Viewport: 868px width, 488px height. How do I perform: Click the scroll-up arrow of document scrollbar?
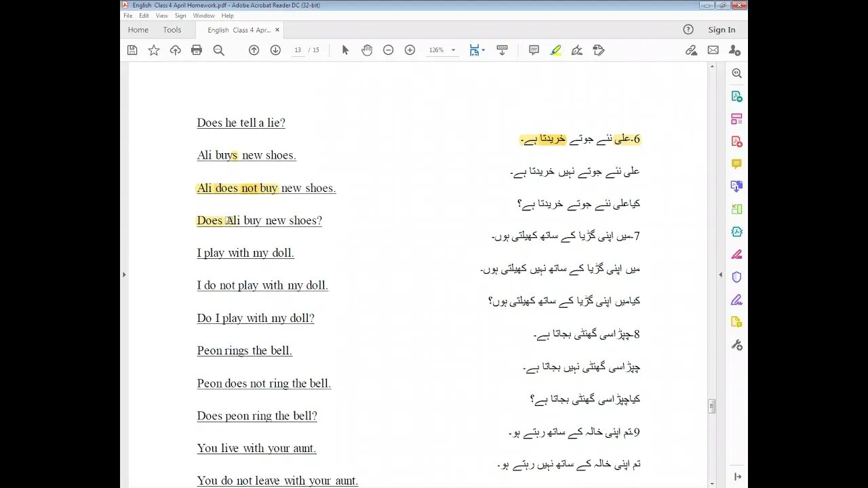pos(712,66)
